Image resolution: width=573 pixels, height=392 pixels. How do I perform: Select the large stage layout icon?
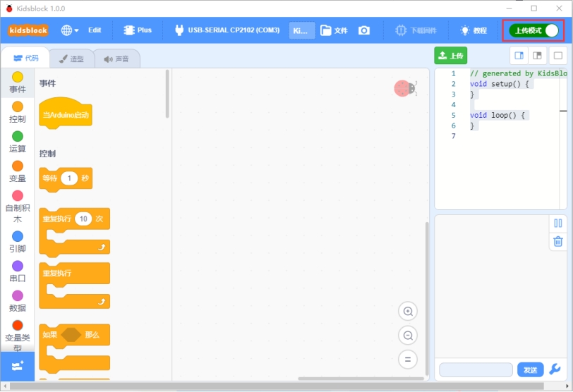[x=537, y=56]
